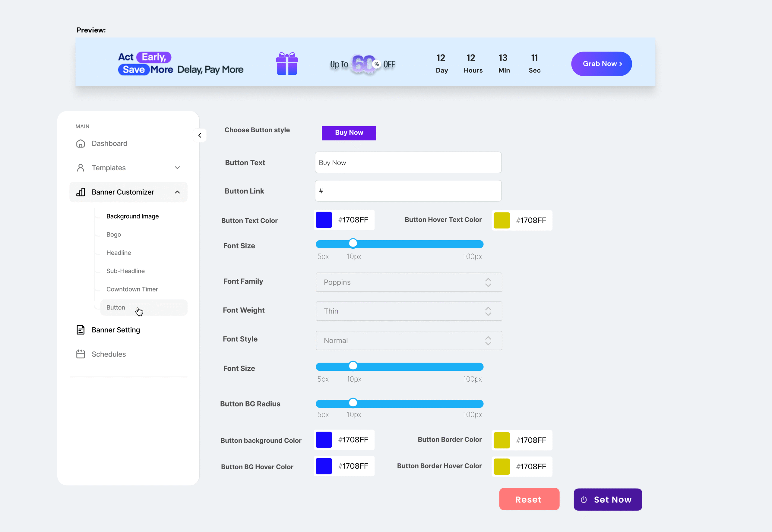Click the Banner Customizer chart icon
The height and width of the screenshot is (532, 772).
coord(81,192)
